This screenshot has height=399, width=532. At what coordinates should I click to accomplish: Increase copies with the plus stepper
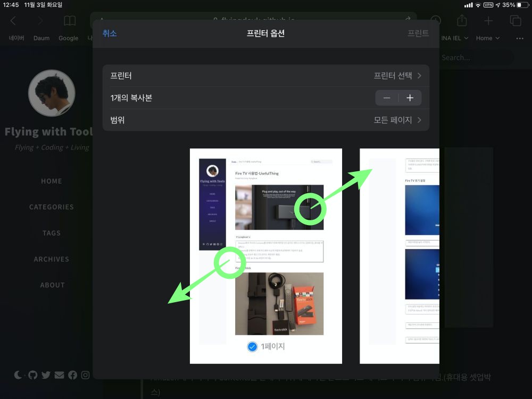point(411,97)
